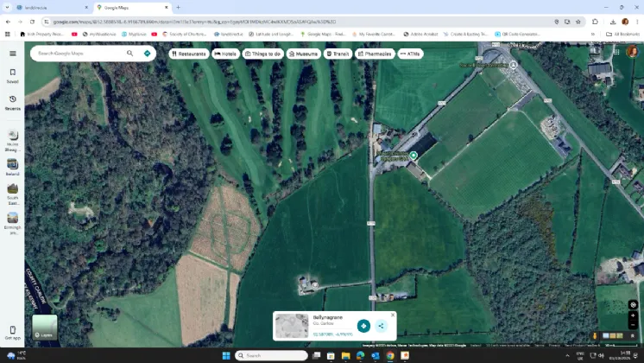Open a new browser tab
This screenshot has width=644, height=363.
point(178,8)
